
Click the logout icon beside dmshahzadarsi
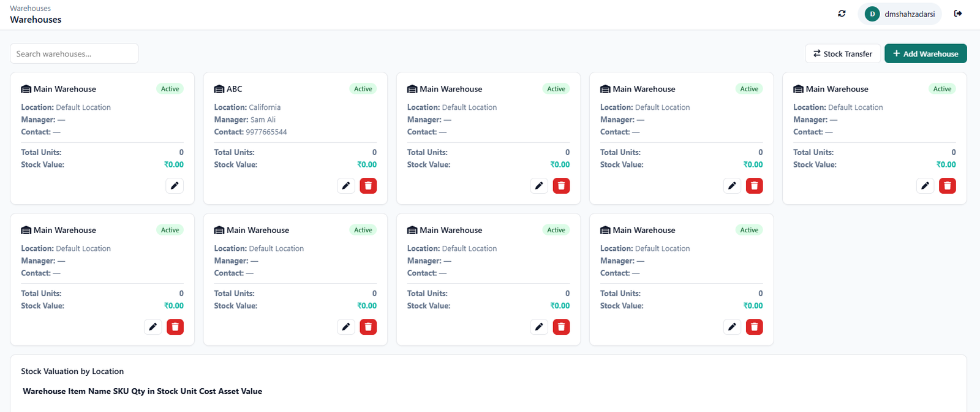point(958,13)
